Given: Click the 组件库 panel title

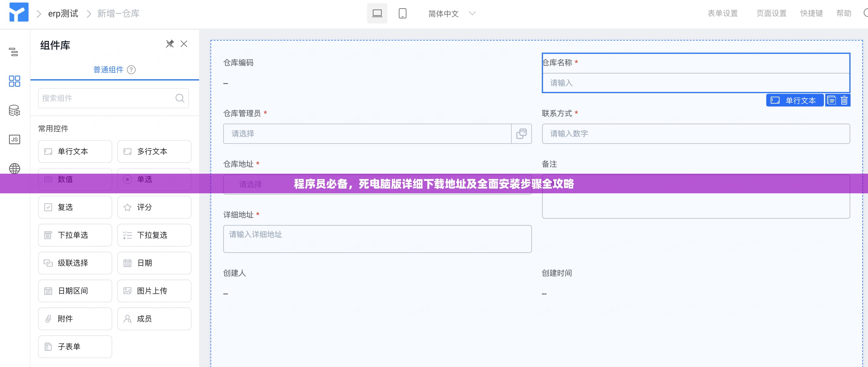Looking at the screenshot, I should (x=55, y=45).
